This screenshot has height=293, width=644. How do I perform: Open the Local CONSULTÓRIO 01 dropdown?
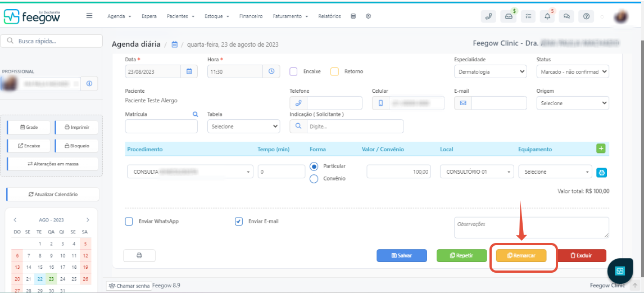[477, 172]
